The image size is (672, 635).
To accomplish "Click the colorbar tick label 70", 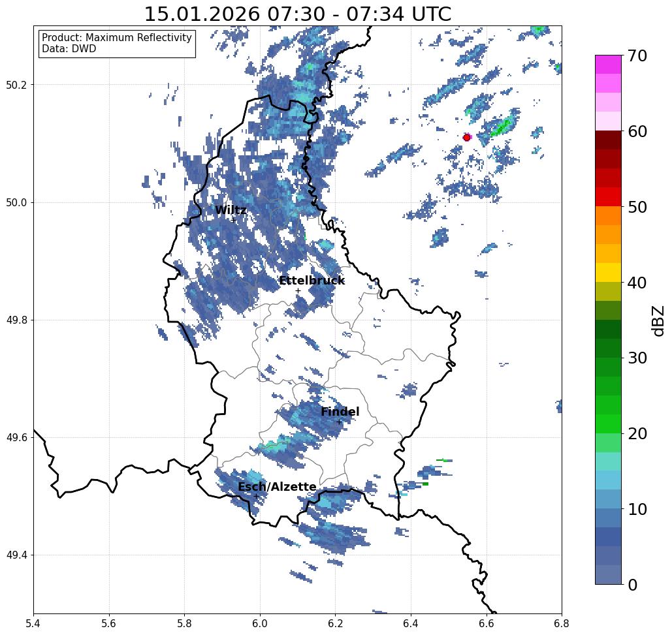I will click(x=637, y=55).
